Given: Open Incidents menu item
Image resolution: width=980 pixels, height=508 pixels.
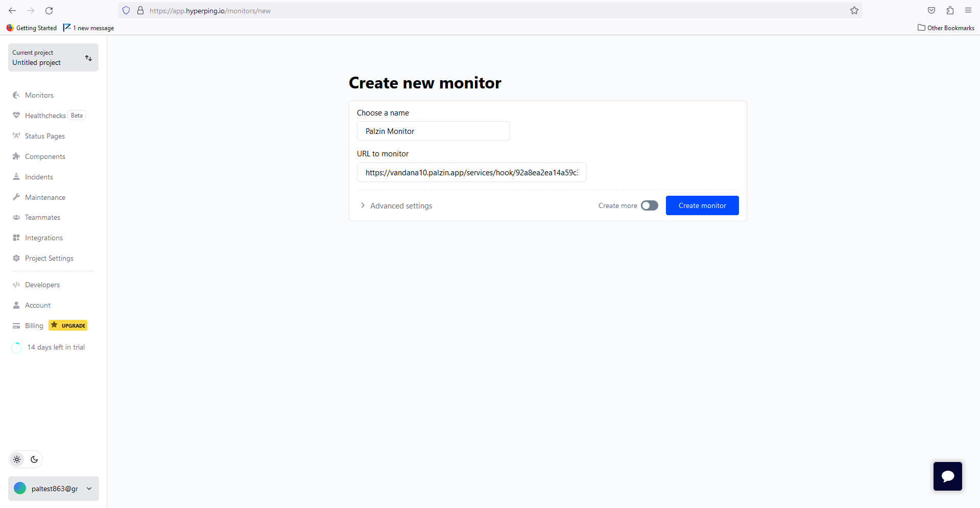Looking at the screenshot, I should tap(39, 177).
